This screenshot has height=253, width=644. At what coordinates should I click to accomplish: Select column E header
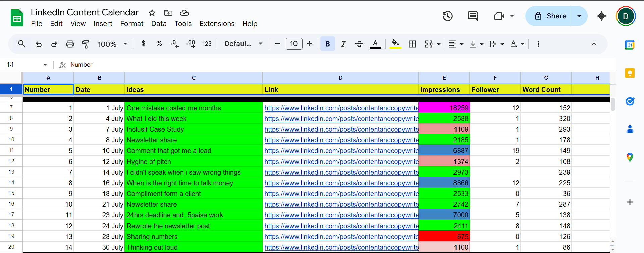point(444,78)
